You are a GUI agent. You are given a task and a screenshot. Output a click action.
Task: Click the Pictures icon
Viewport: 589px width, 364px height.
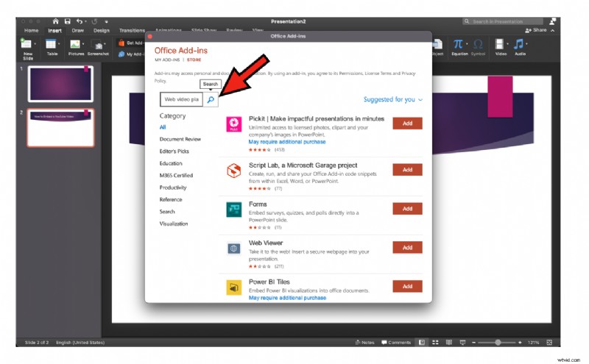[75, 44]
